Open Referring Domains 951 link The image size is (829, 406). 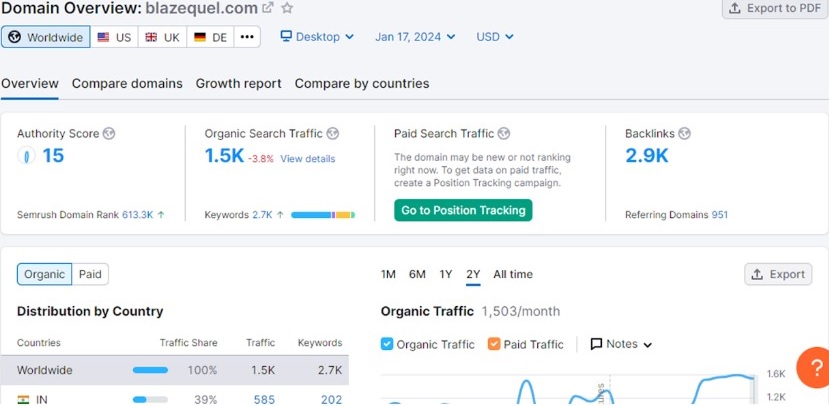(720, 215)
